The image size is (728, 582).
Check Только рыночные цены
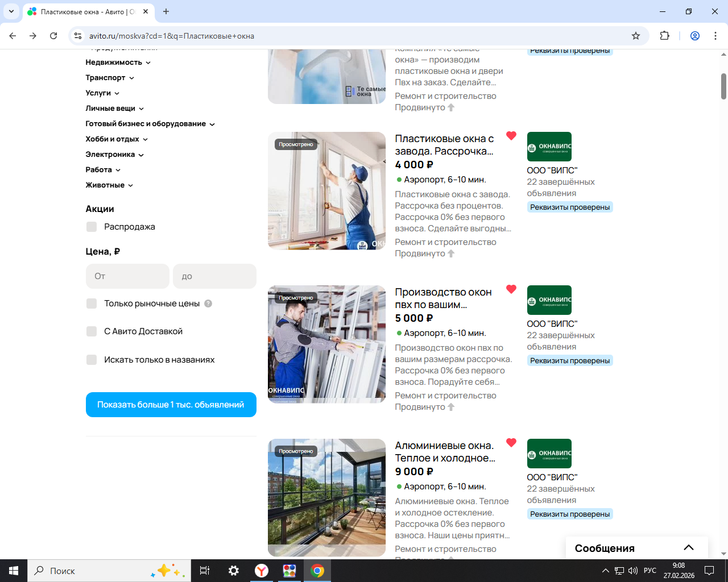(x=92, y=304)
